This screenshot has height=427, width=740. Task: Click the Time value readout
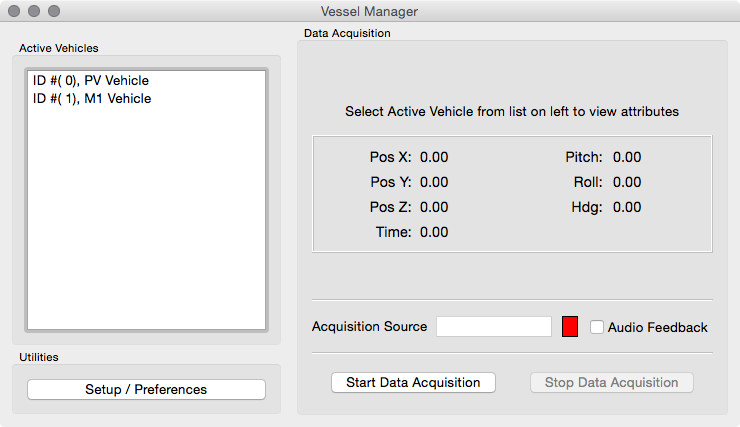[434, 232]
